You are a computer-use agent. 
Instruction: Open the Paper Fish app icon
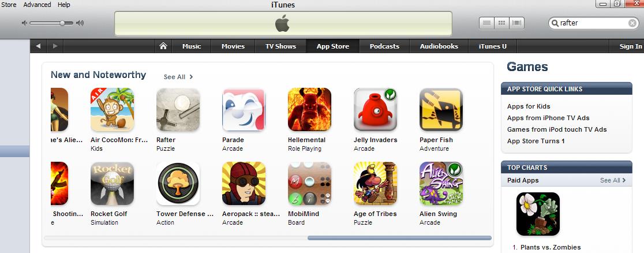coord(441,109)
